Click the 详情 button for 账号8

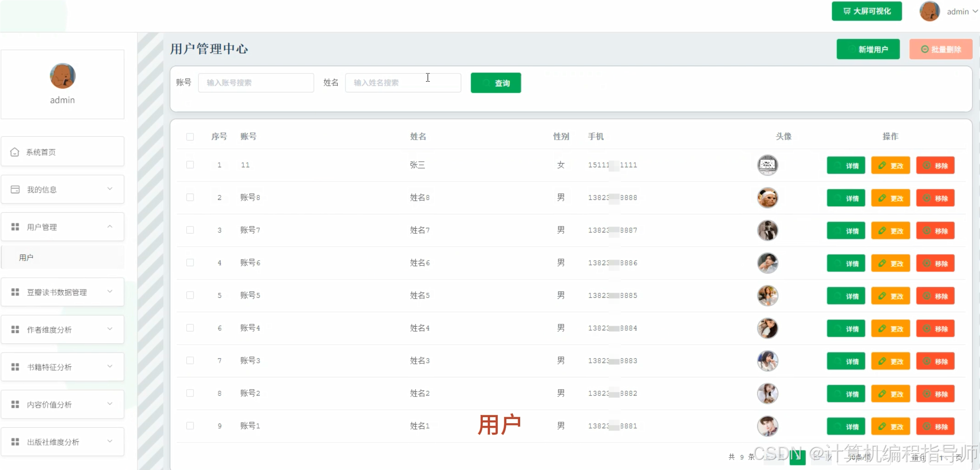click(x=846, y=198)
